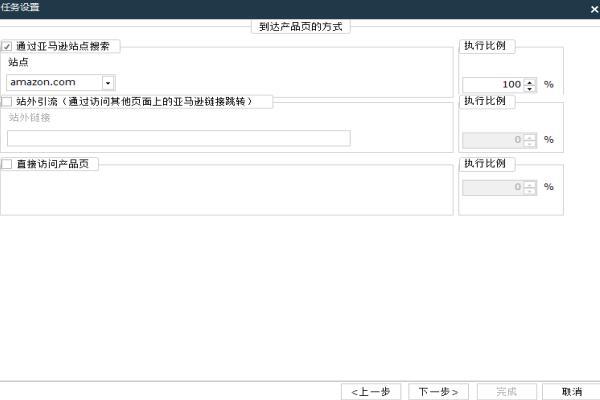Open the amazon.com site dropdown arrow
The height and width of the screenshot is (400, 600).
(108, 83)
